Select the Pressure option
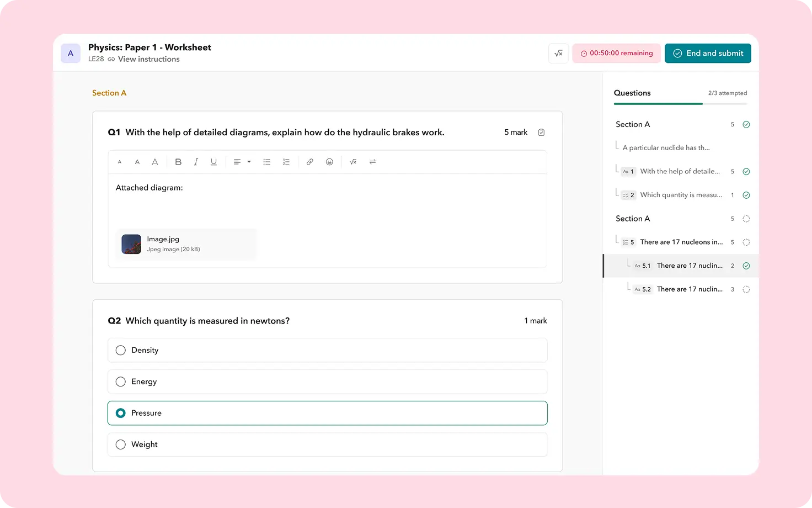The width and height of the screenshot is (812, 508). pyautogui.click(x=328, y=413)
